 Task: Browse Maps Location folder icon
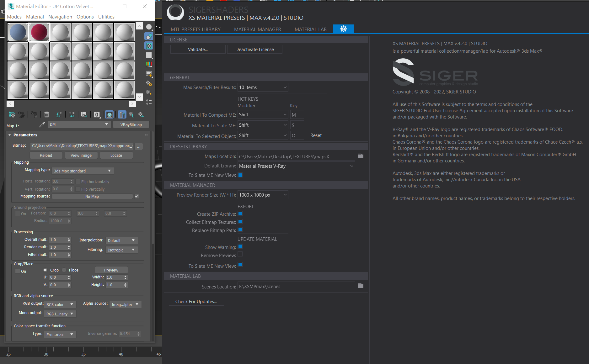click(x=361, y=156)
